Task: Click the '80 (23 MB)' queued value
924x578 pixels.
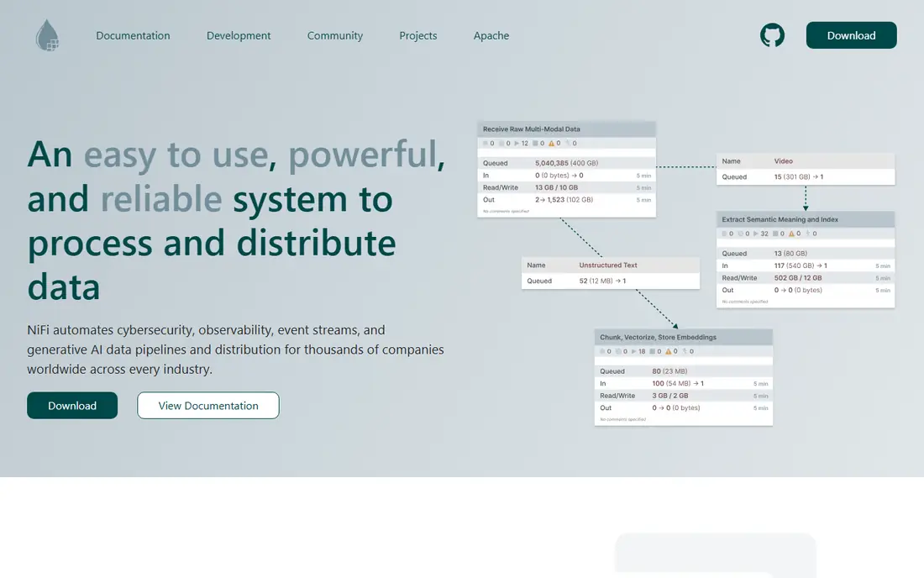Action: [x=669, y=371]
